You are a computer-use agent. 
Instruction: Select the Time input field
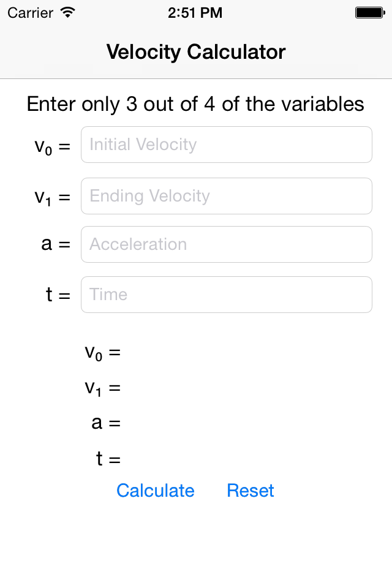click(227, 294)
